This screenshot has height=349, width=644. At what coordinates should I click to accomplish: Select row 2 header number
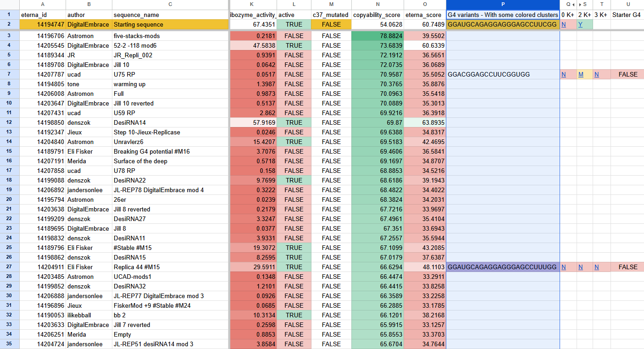point(9,24)
